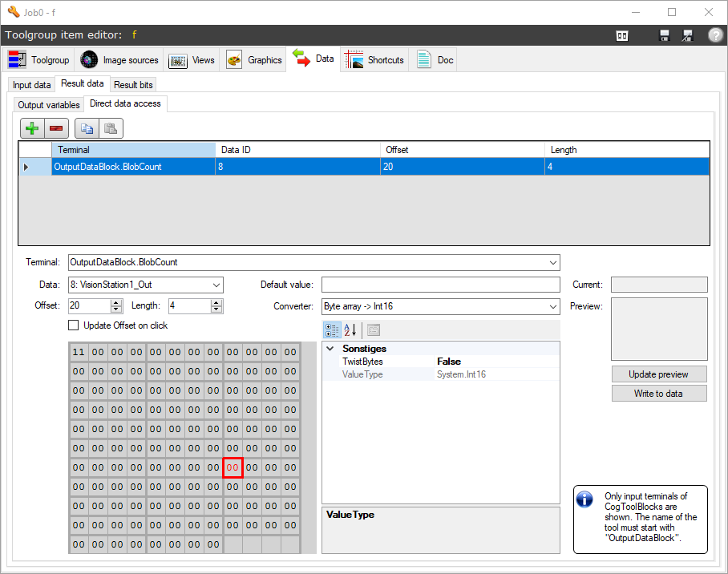The image size is (728, 574).
Task: Click the Write to data button
Action: 659,394
